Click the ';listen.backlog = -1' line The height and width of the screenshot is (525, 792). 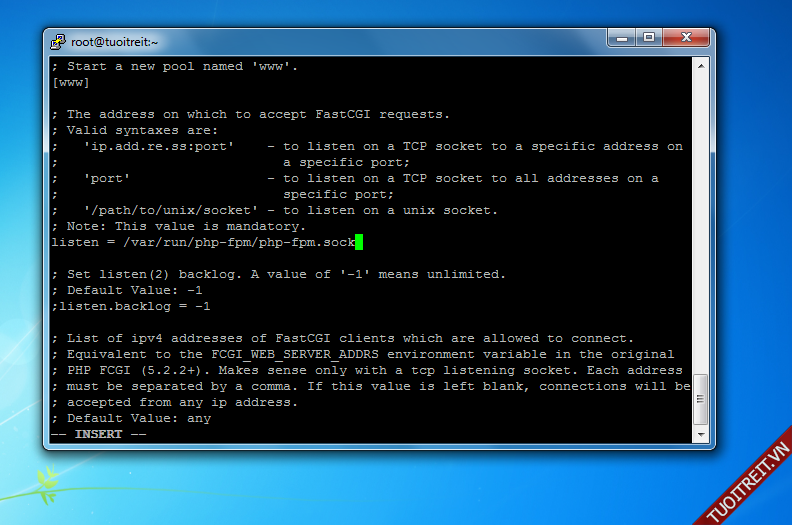pos(131,306)
